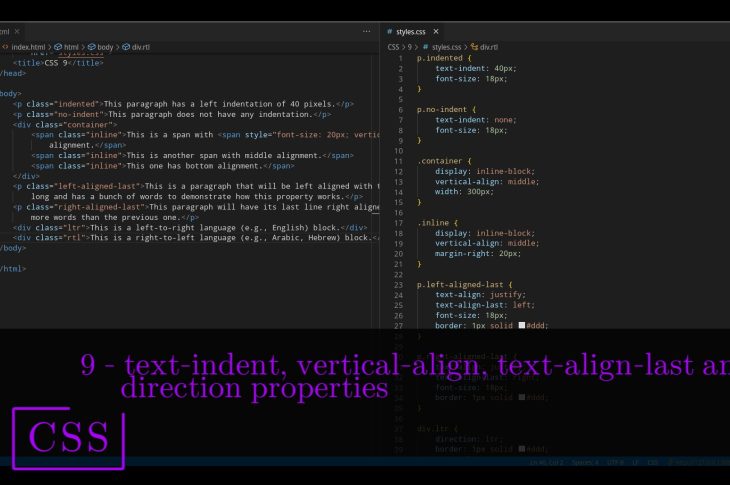Close the styles.css editor tab

click(x=436, y=32)
